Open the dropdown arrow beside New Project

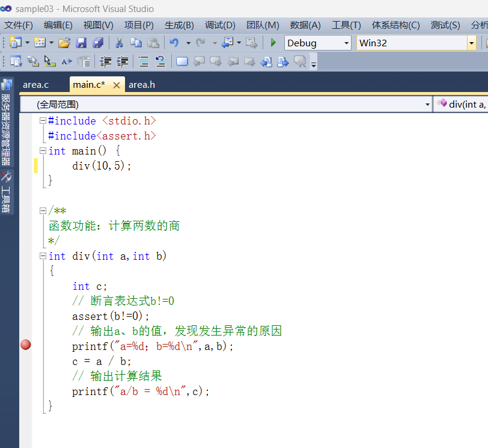pyautogui.click(x=28, y=43)
